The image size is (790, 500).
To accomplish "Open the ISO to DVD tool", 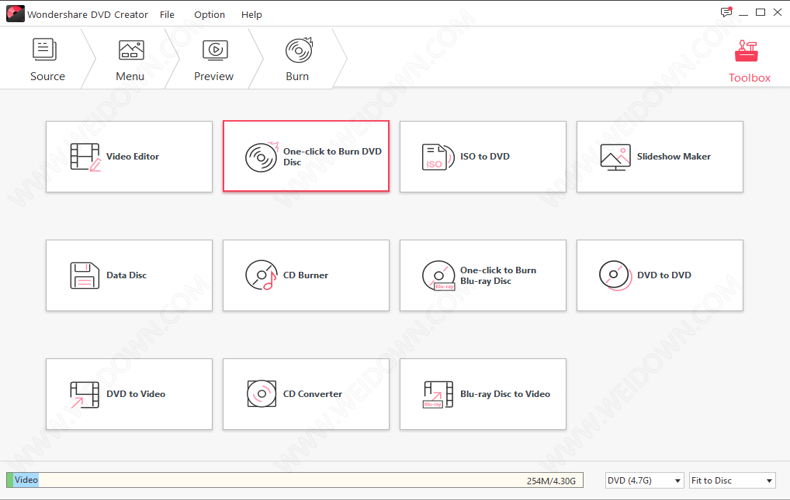I will (483, 157).
